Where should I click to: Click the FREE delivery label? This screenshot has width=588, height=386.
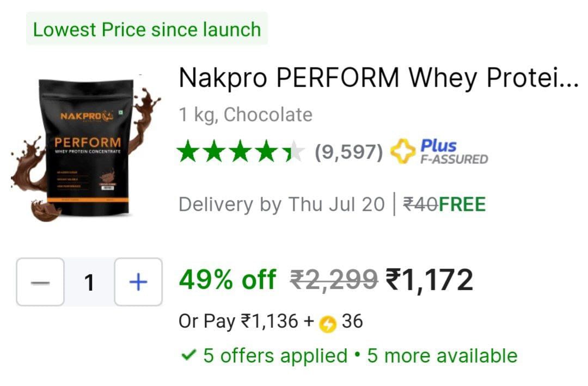pos(462,205)
